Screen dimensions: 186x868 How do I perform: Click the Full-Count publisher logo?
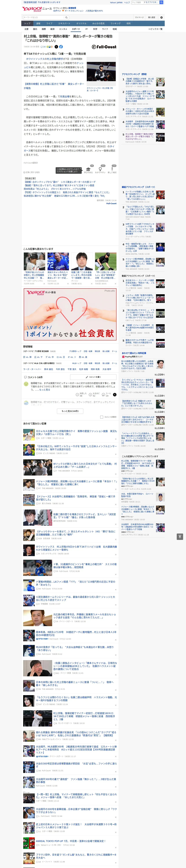(x=104, y=47)
